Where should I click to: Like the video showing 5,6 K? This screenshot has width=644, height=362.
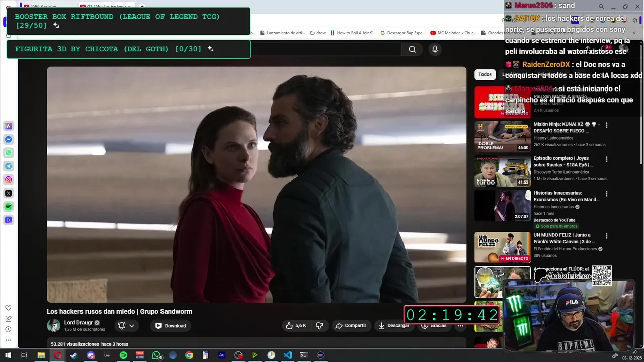[296, 326]
